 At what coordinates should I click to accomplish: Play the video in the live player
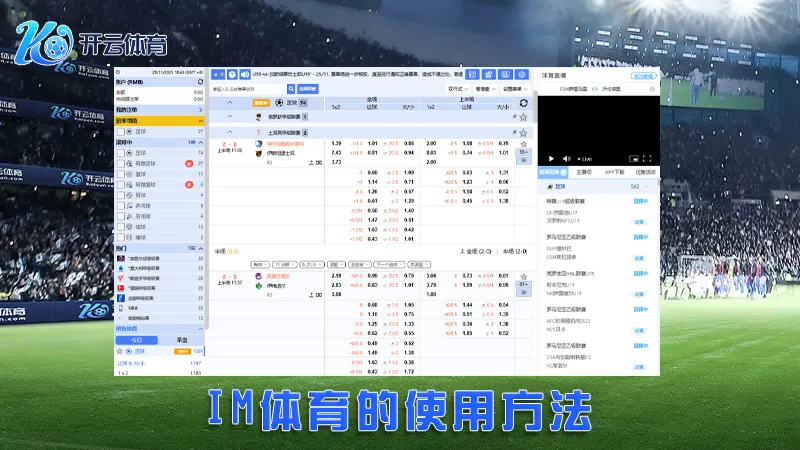(551, 159)
